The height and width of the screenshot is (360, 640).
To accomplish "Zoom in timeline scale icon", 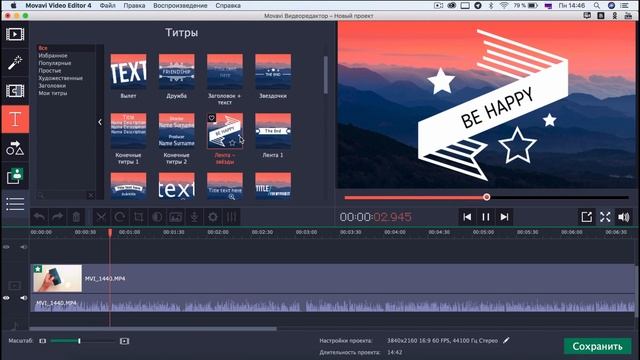I will pyautogui.click(x=124, y=341).
